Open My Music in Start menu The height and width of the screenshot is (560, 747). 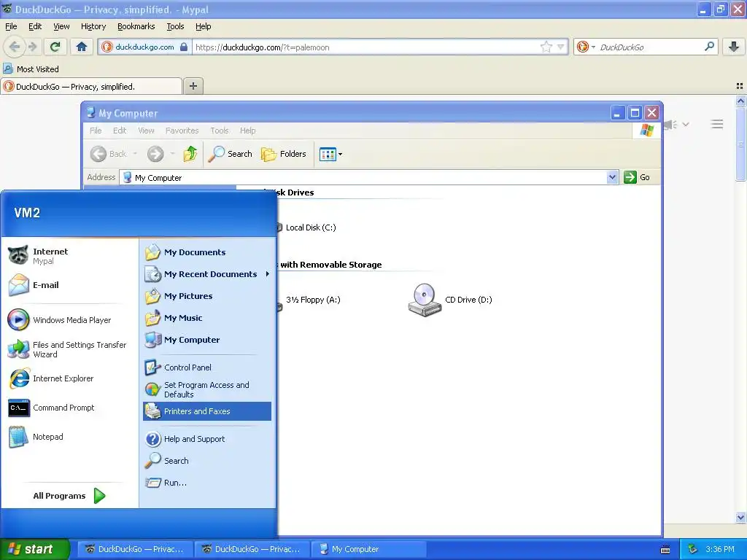[x=206, y=318]
